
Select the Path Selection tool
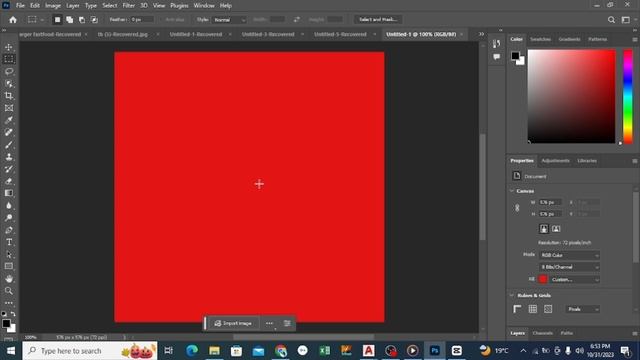click(x=9, y=254)
